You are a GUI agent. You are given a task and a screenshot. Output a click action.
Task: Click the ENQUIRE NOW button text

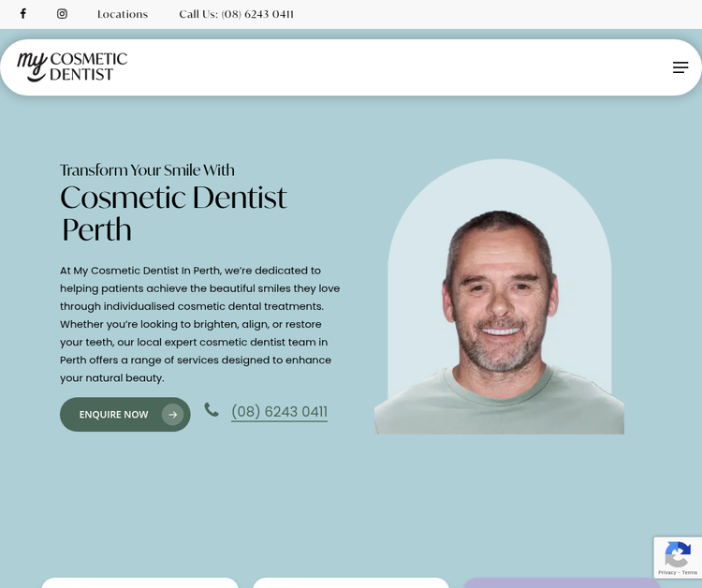coord(113,415)
